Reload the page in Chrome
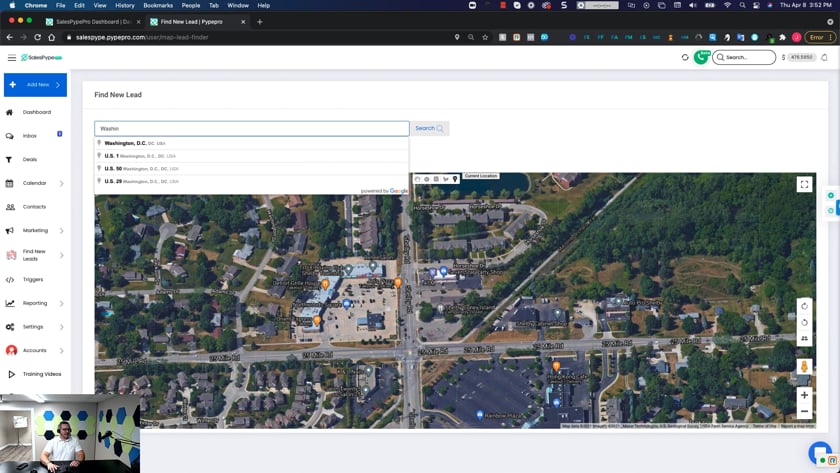The height and width of the screenshot is (473, 840). tap(38, 37)
